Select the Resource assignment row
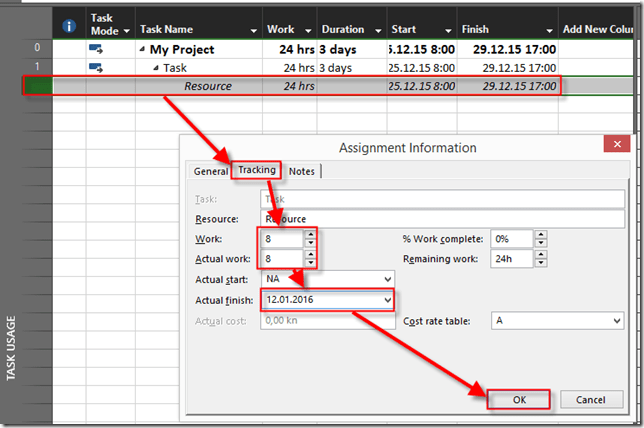The image size is (644, 428). (300, 86)
